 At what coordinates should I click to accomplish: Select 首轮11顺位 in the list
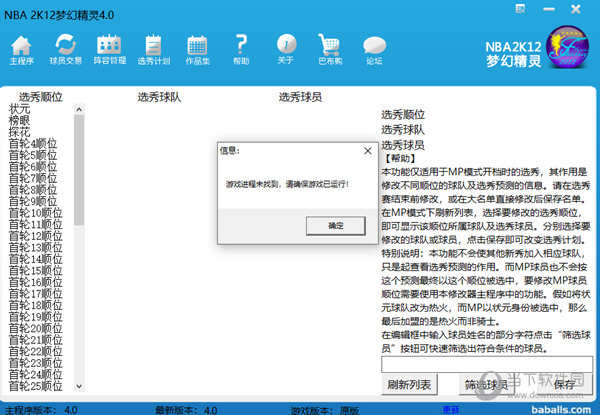(36, 225)
